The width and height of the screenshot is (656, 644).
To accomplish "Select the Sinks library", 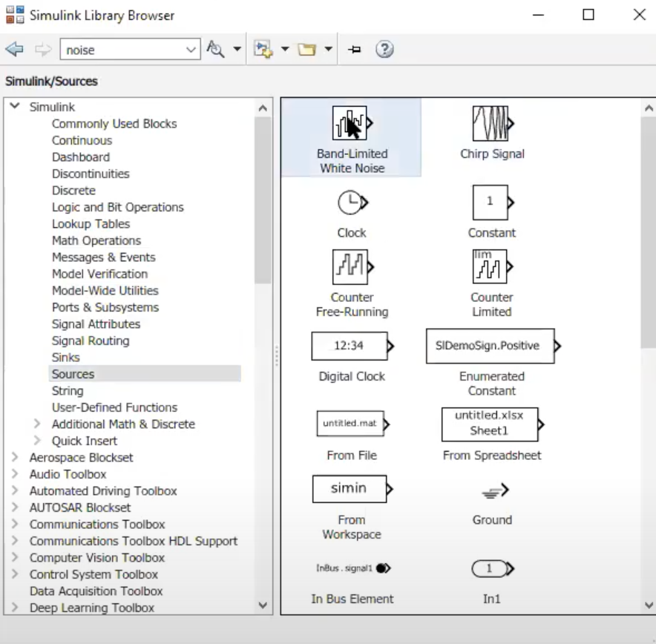I will click(x=66, y=358).
